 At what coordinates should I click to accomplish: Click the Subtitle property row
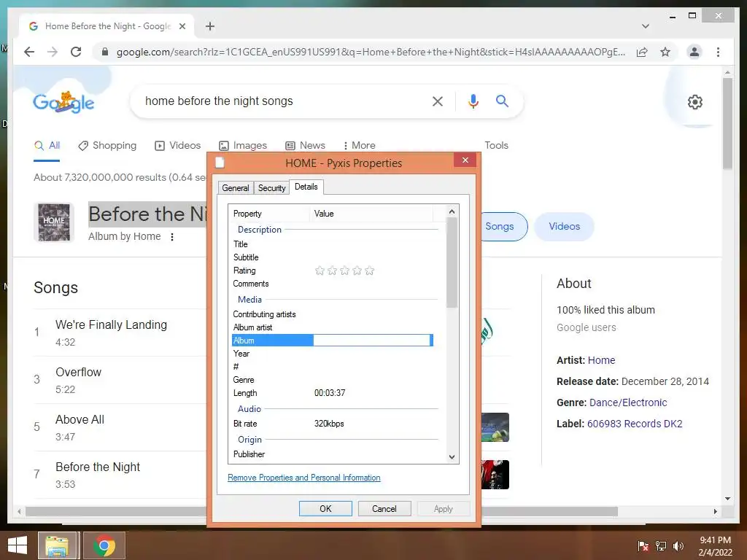click(x=332, y=257)
